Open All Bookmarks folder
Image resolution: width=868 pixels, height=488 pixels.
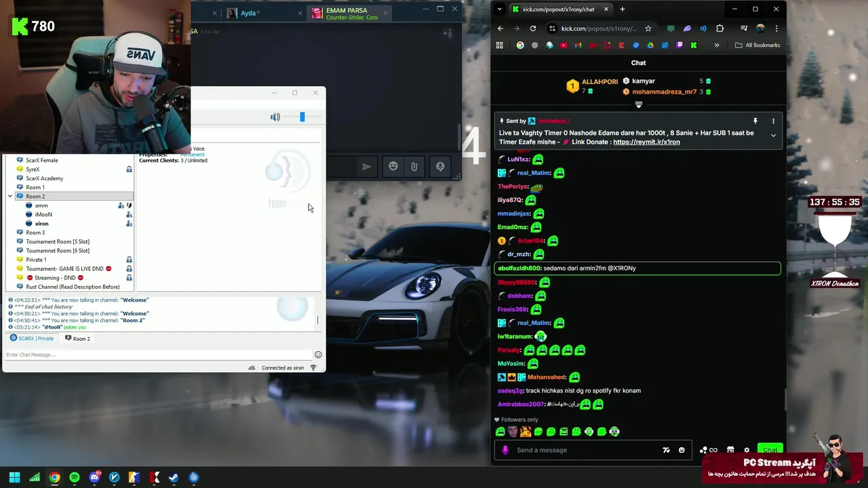click(757, 45)
